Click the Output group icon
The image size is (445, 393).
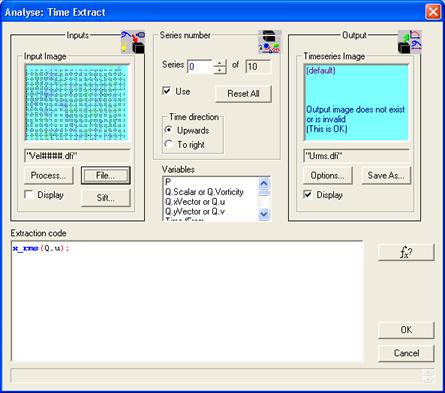point(410,42)
